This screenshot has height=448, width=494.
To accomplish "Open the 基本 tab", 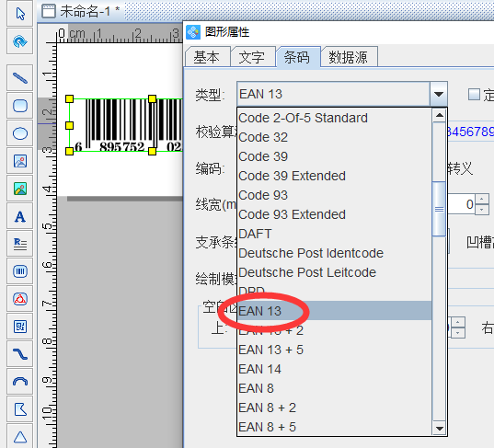I will pyautogui.click(x=207, y=57).
